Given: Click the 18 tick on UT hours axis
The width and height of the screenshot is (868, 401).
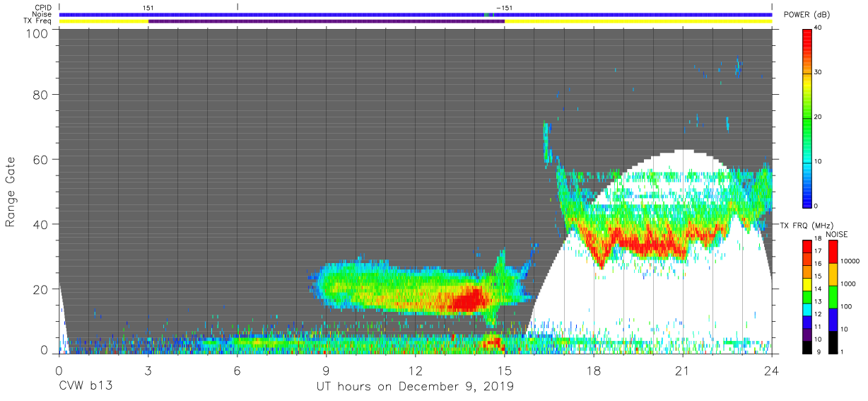Looking at the screenshot, I should 594,369.
